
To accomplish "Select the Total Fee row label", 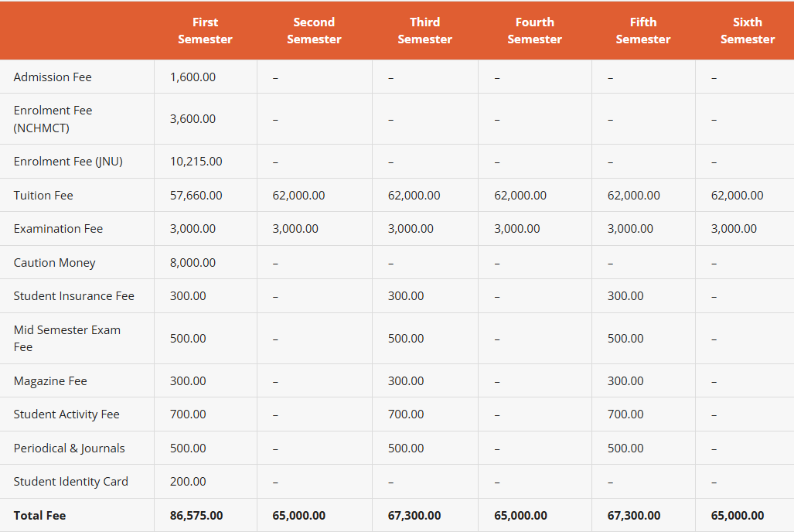I will point(39,516).
